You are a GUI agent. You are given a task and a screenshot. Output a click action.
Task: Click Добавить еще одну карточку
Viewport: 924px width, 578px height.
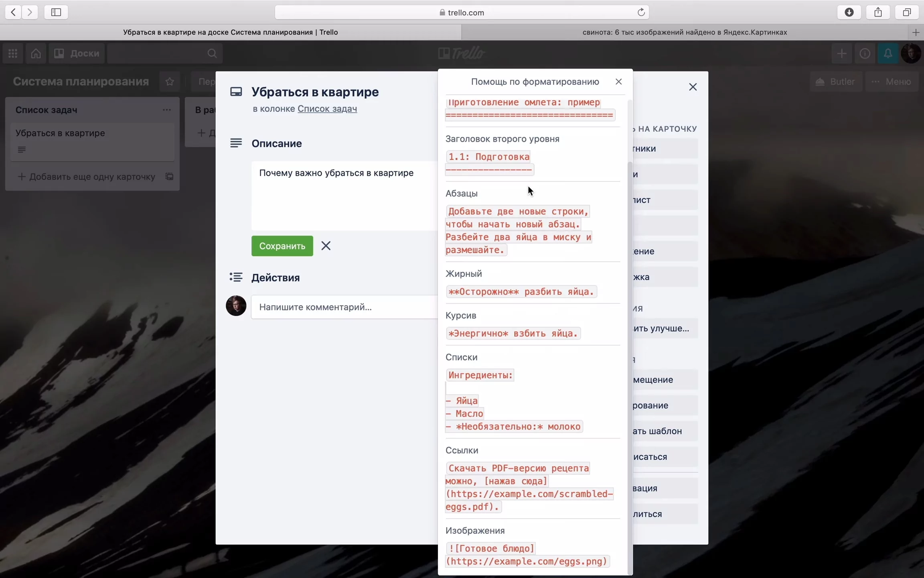[86, 177]
